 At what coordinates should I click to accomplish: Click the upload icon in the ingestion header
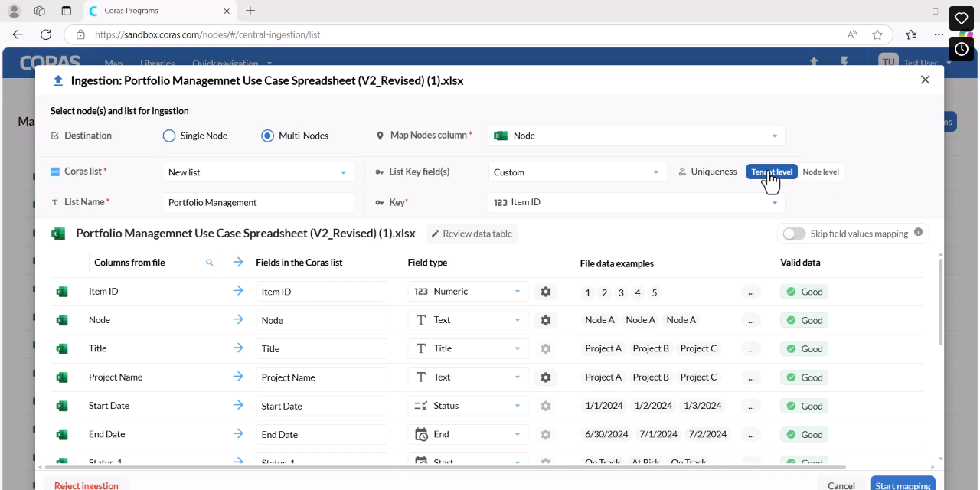[58, 80]
